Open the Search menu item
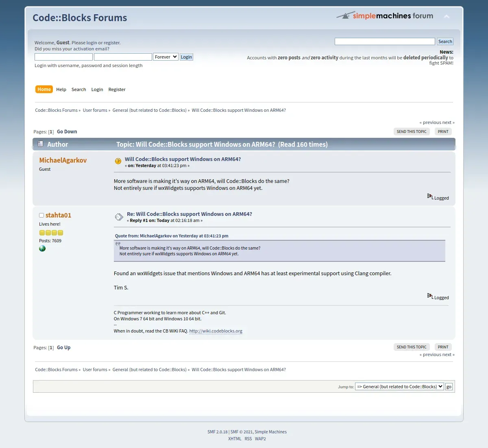Viewport: 488px width, 448px height. 78,89
